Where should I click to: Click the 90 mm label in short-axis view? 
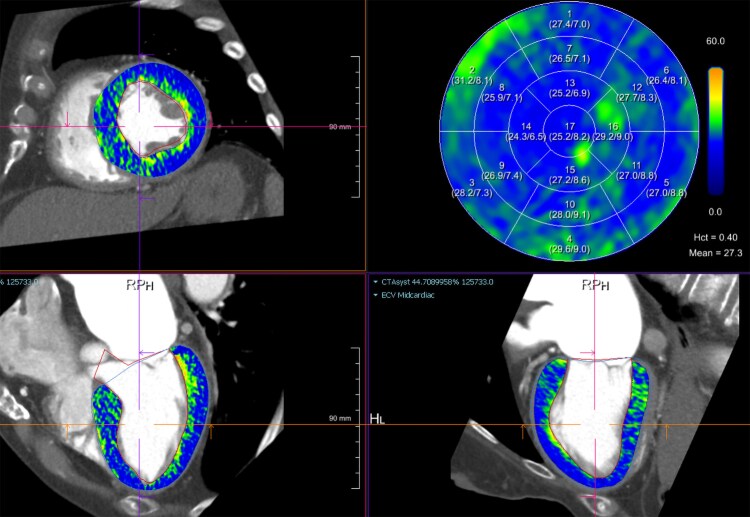click(x=340, y=127)
